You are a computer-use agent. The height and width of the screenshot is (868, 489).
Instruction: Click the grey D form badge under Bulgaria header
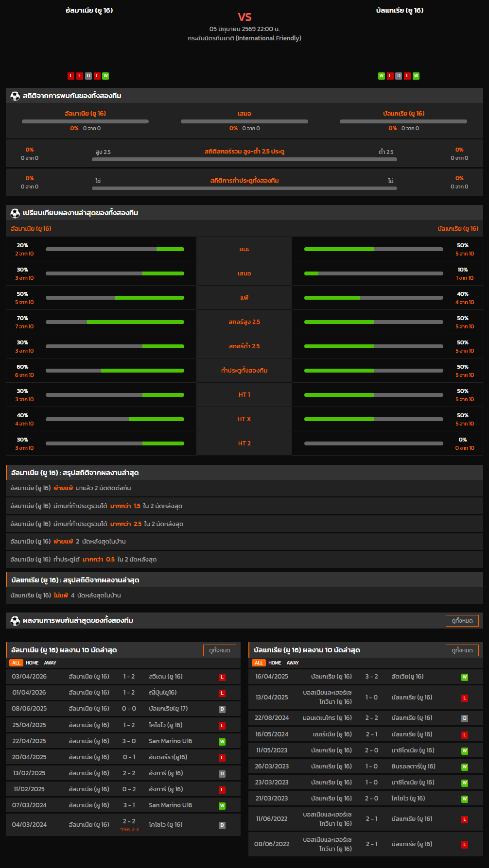coord(399,76)
